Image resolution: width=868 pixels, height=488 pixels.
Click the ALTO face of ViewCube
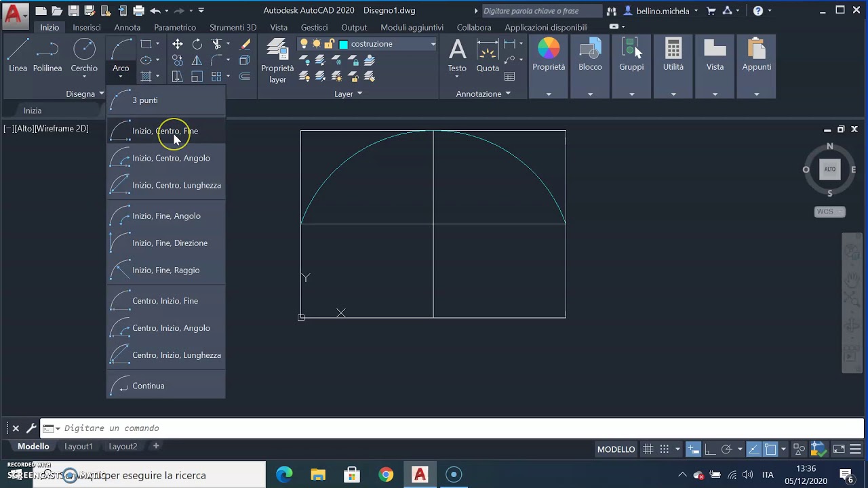[830, 169]
